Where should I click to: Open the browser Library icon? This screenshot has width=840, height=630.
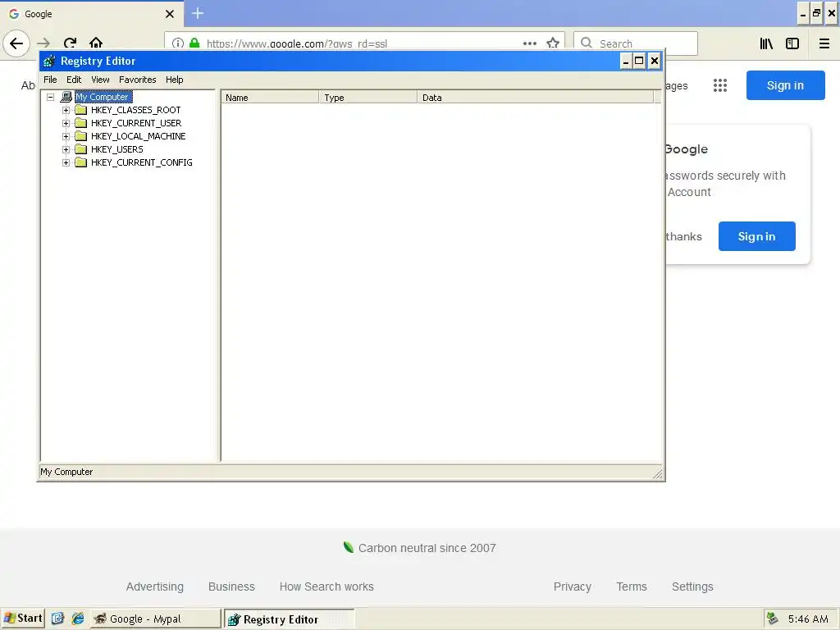766,43
